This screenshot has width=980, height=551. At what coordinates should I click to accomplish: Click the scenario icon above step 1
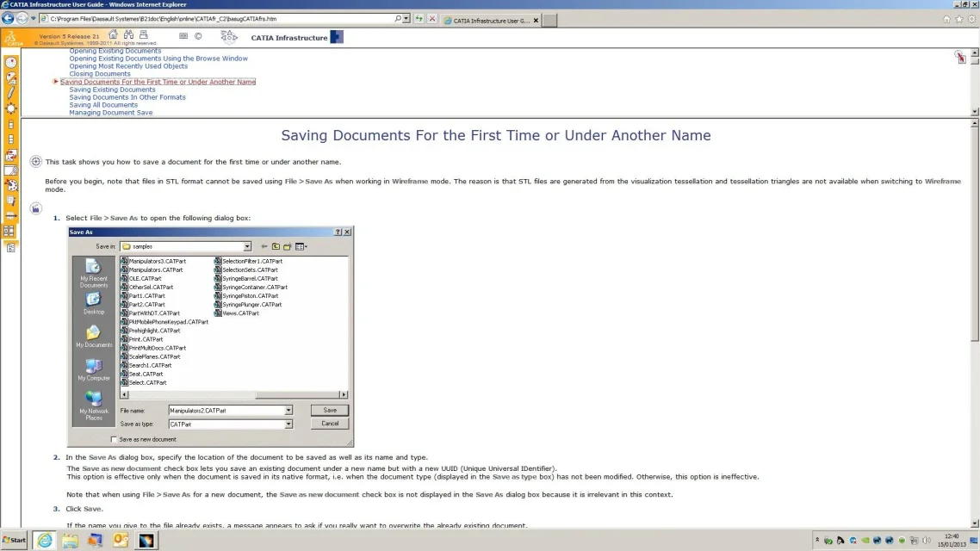pos(35,208)
